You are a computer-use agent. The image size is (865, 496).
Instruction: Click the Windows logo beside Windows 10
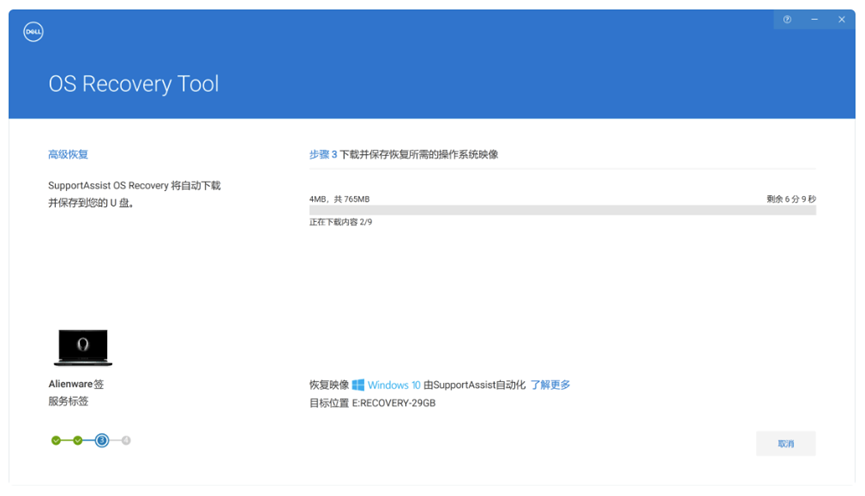pos(358,385)
